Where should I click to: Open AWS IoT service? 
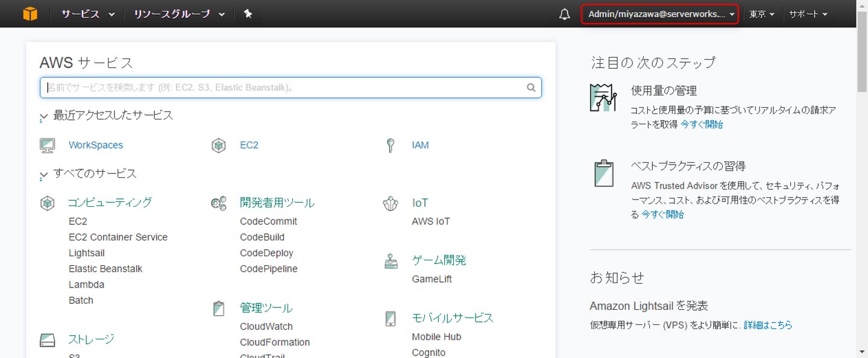(431, 221)
